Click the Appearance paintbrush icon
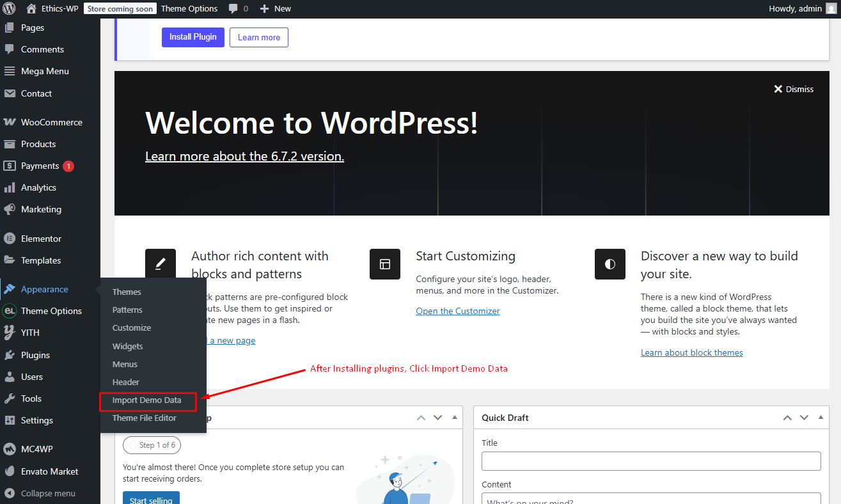 coord(10,289)
